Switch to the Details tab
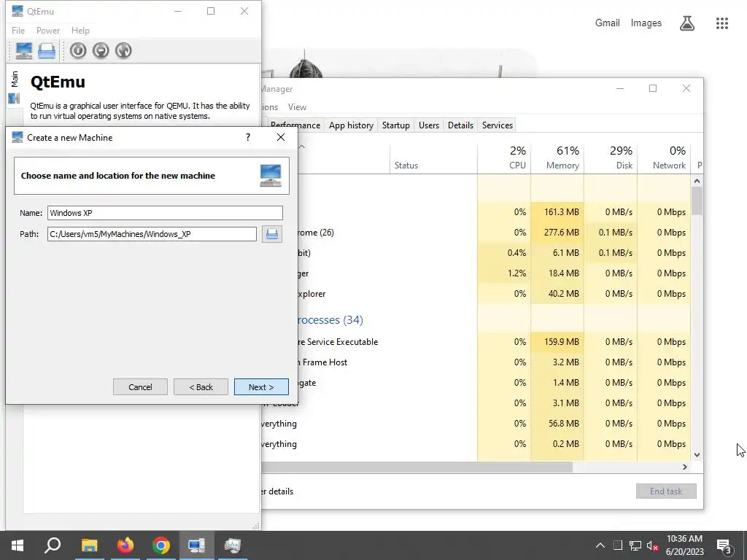This screenshot has height=560, width=747. point(461,125)
